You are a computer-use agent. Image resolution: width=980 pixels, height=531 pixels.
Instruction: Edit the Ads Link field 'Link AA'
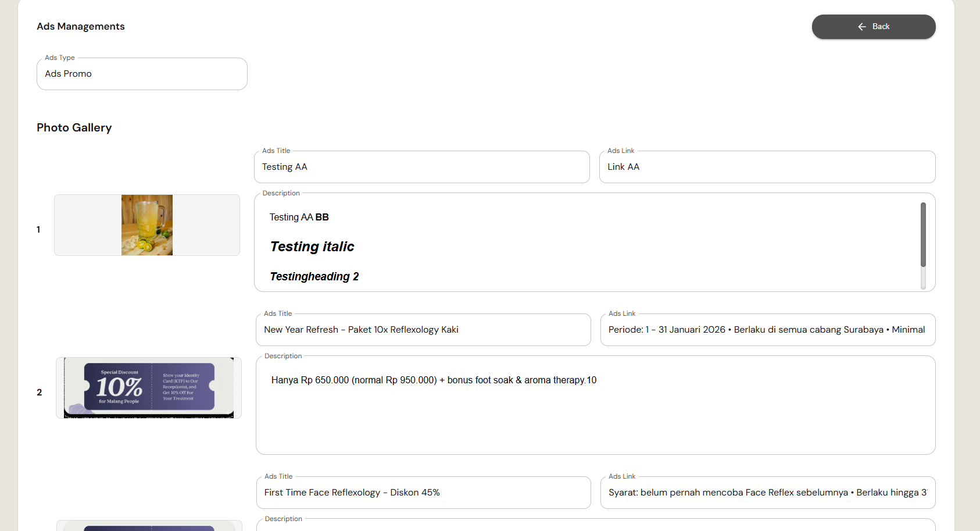point(767,167)
